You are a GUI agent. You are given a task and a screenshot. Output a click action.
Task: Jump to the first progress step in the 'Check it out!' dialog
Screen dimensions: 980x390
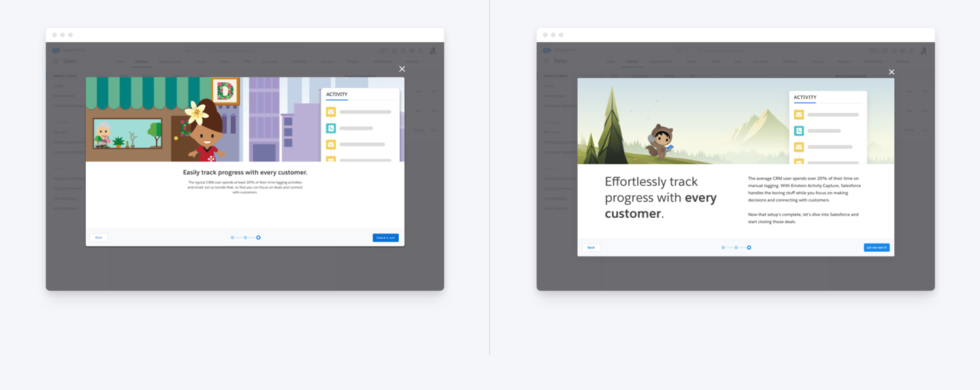(233, 238)
